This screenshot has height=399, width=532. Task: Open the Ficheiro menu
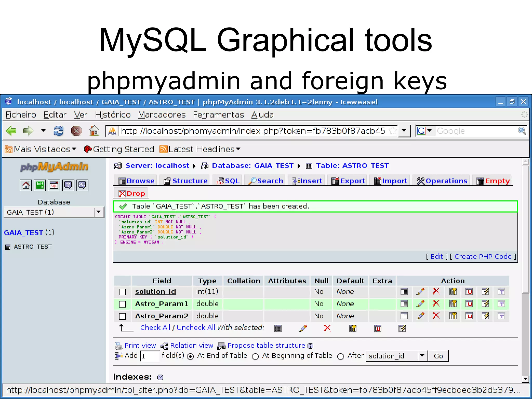pos(21,115)
